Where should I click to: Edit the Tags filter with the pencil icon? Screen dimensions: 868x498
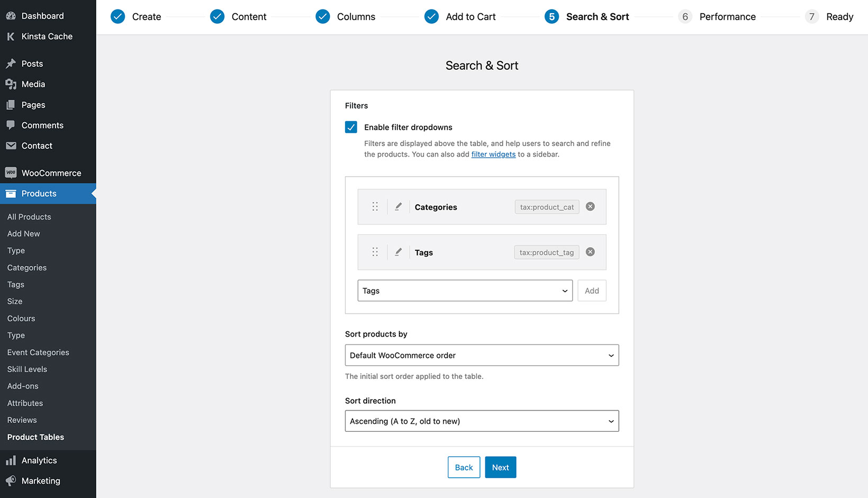coord(399,252)
